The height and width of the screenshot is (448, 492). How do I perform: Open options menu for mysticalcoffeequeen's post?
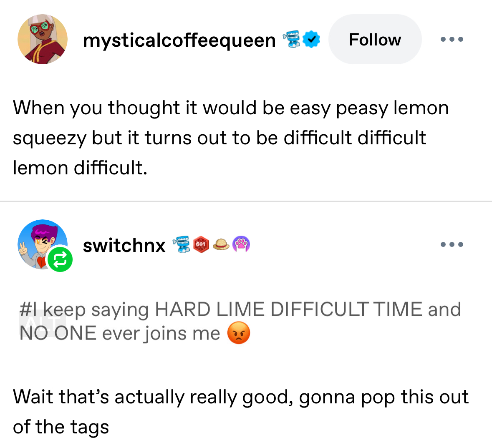[452, 39]
